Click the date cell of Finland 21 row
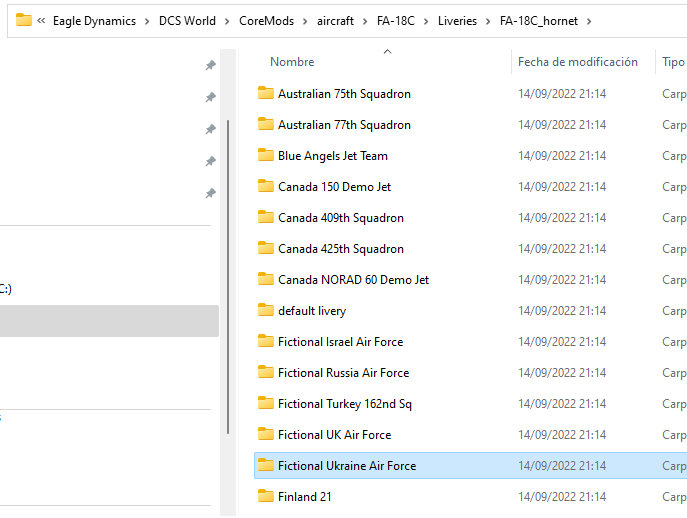 (562, 497)
